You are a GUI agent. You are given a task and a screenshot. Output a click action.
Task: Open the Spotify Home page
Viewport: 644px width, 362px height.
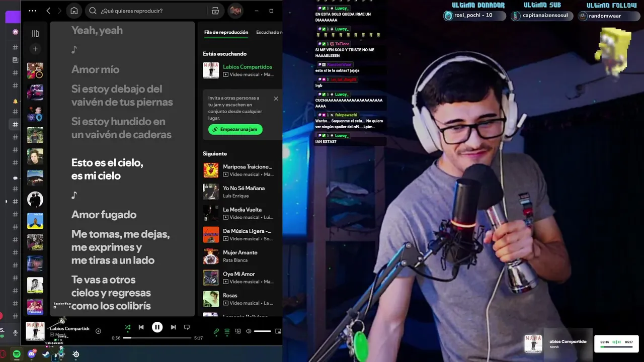point(74,11)
